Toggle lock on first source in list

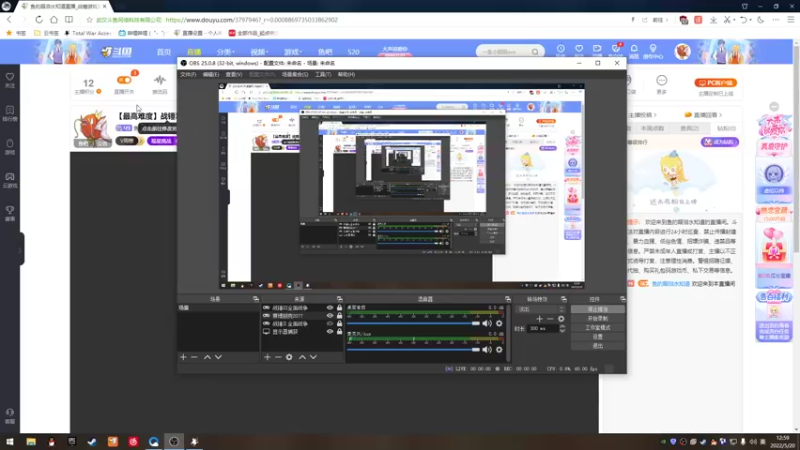339,308
